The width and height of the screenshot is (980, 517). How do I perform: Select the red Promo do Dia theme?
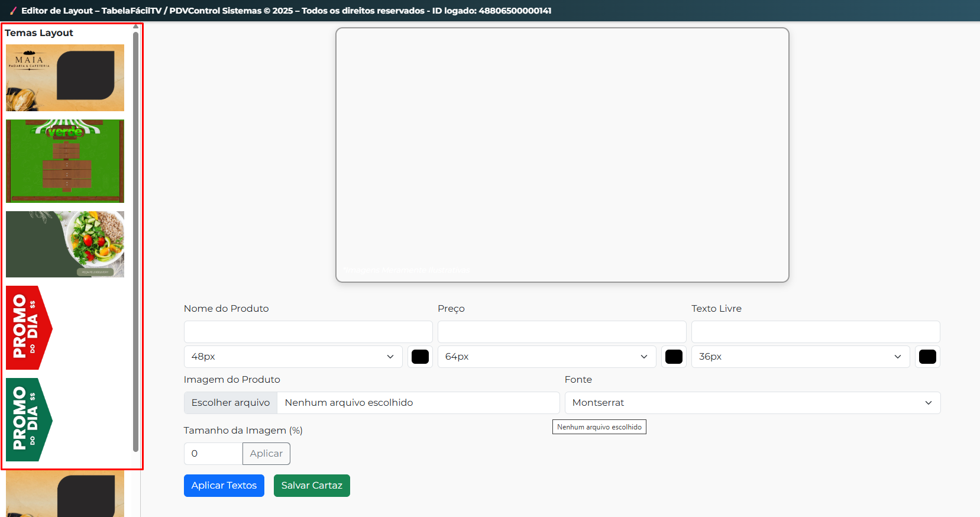tap(30, 328)
